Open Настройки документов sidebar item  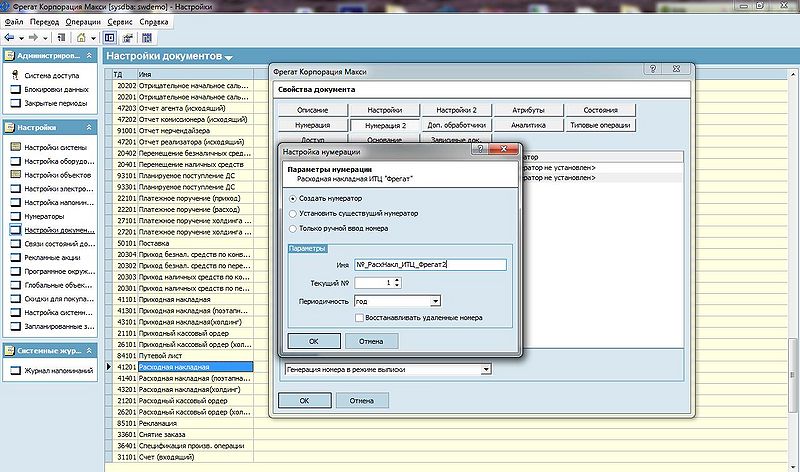coord(59,230)
